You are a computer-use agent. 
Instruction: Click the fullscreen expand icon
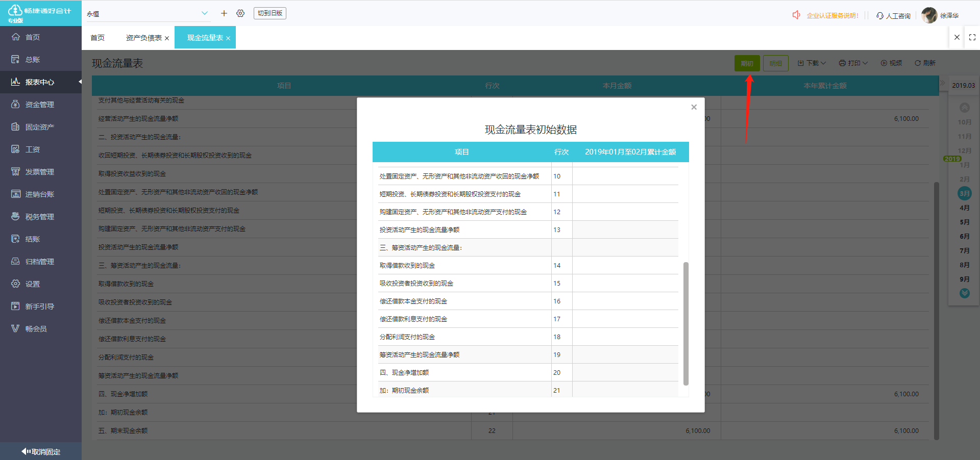pos(972,37)
